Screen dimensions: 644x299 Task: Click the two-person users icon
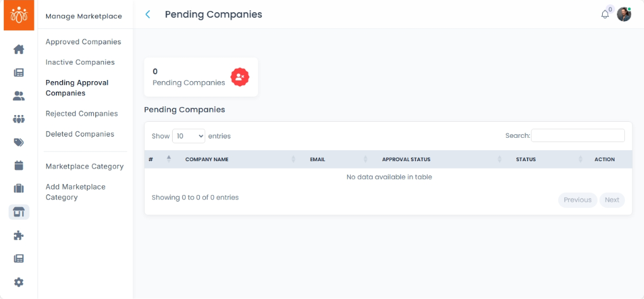pos(18,96)
